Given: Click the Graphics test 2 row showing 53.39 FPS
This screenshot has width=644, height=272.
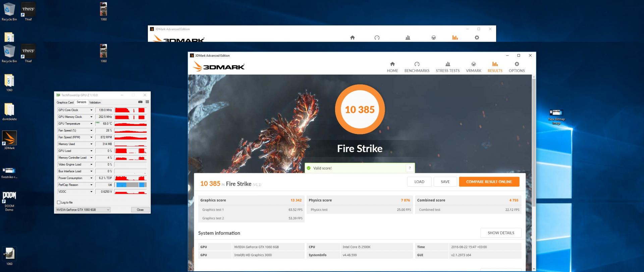Looking at the screenshot, I should 251,218.
